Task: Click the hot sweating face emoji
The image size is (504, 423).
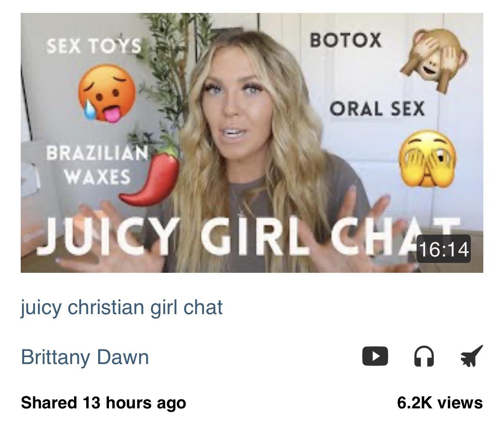Action: tap(106, 93)
